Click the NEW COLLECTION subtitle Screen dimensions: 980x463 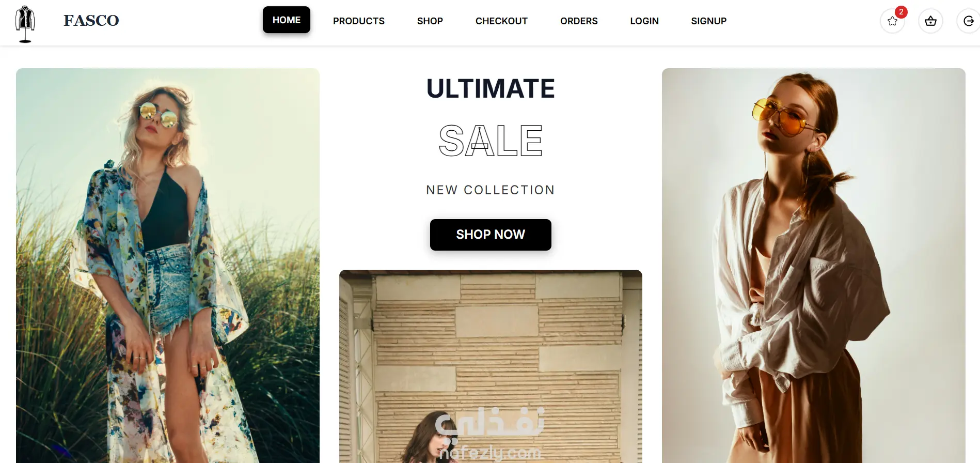pos(491,190)
